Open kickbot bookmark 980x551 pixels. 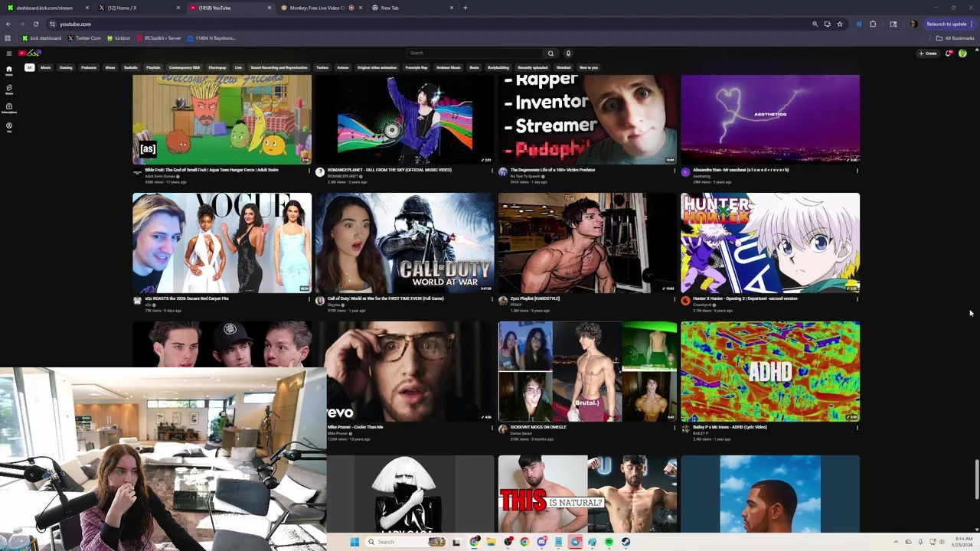coord(119,37)
